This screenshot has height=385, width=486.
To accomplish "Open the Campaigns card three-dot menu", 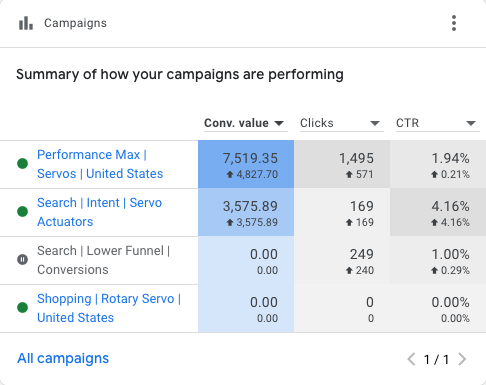I will [454, 23].
